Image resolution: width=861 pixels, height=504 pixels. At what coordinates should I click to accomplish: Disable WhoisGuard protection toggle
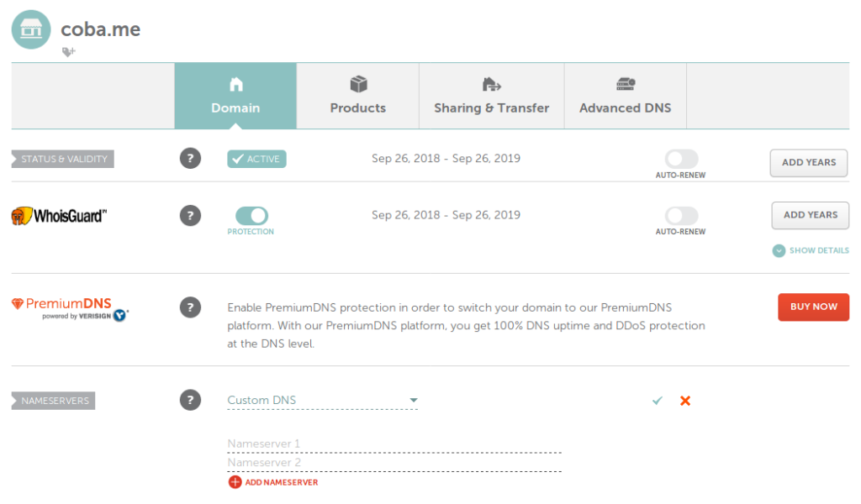click(x=251, y=216)
